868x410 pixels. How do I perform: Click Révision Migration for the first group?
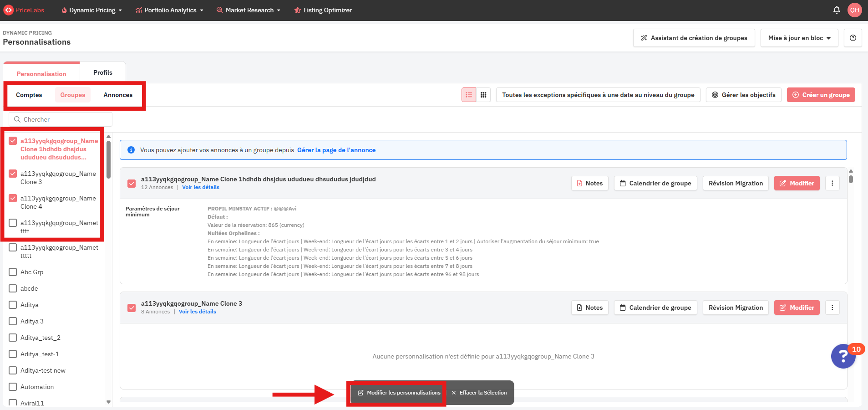736,183
